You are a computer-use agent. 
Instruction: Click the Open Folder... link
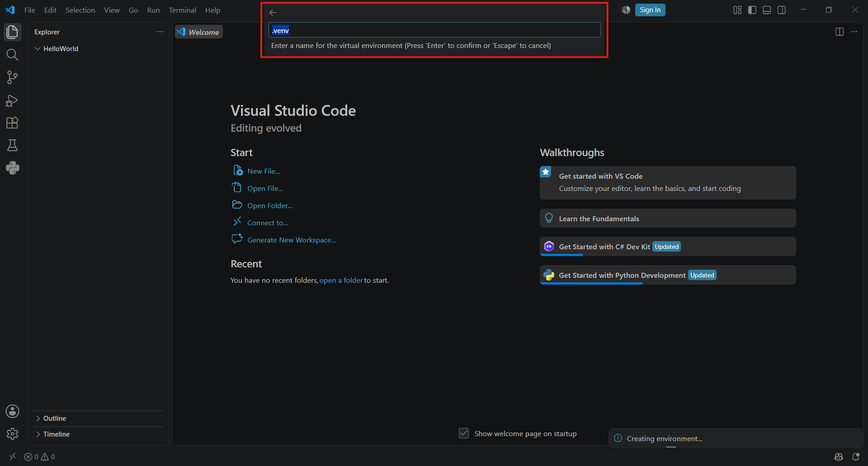point(270,205)
